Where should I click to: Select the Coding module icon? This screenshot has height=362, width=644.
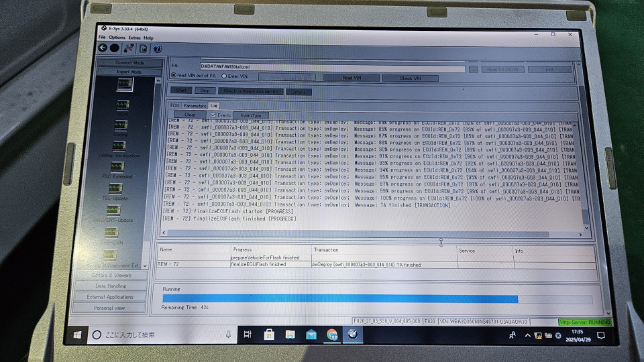click(x=121, y=125)
